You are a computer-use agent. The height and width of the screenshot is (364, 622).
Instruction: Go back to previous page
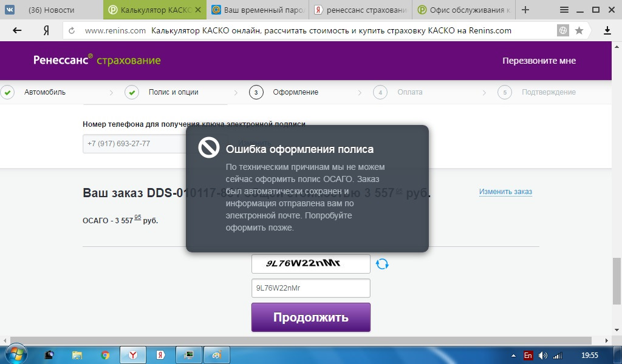[x=16, y=30]
